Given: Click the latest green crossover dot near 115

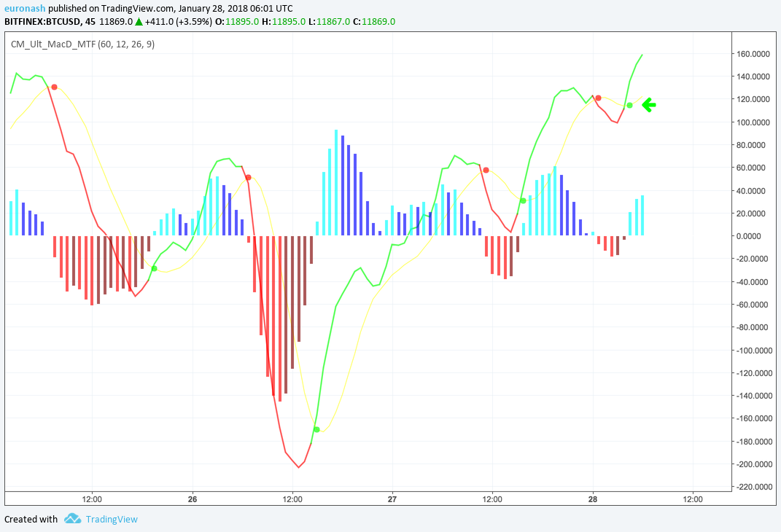Looking at the screenshot, I should (629, 105).
